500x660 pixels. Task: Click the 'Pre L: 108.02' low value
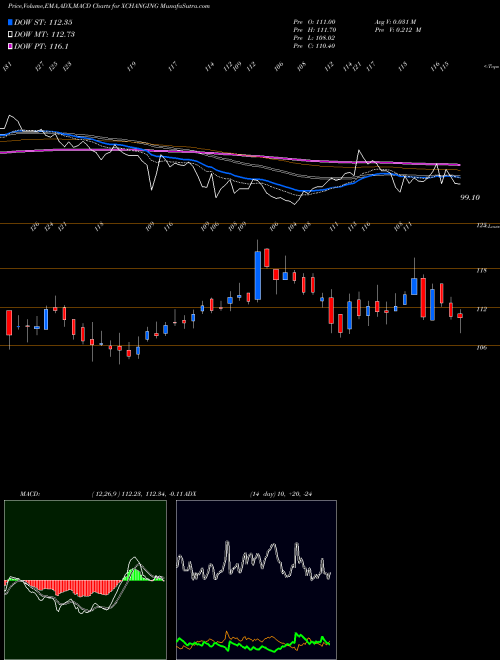pyautogui.click(x=314, y=38)
